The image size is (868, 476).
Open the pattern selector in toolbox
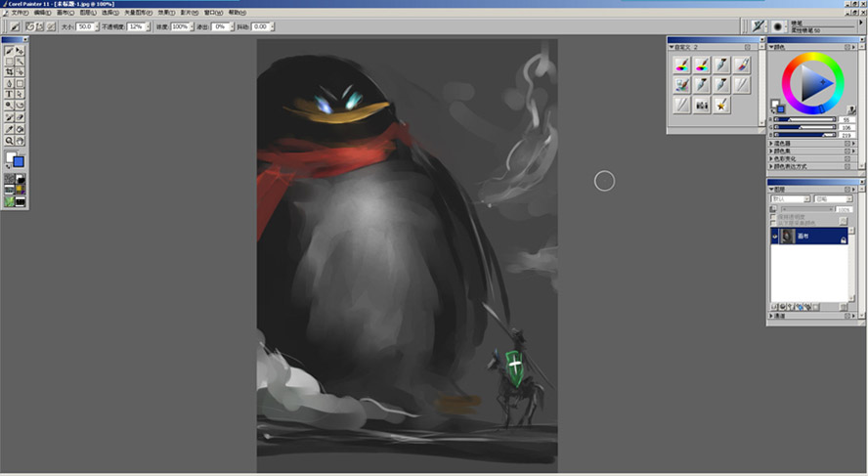[10, 190]
